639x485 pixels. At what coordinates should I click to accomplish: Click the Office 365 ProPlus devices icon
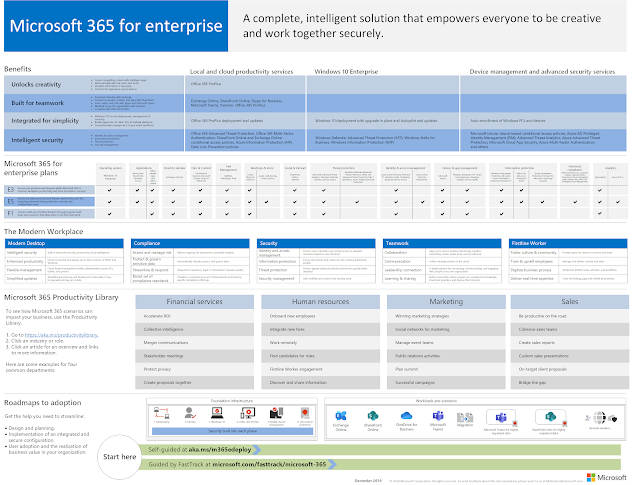[x=247, y=413]
